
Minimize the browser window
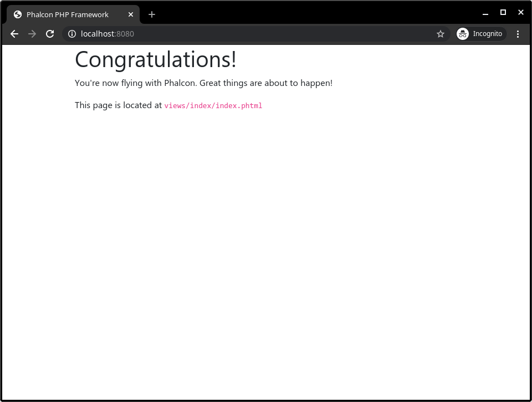[485, 14]
